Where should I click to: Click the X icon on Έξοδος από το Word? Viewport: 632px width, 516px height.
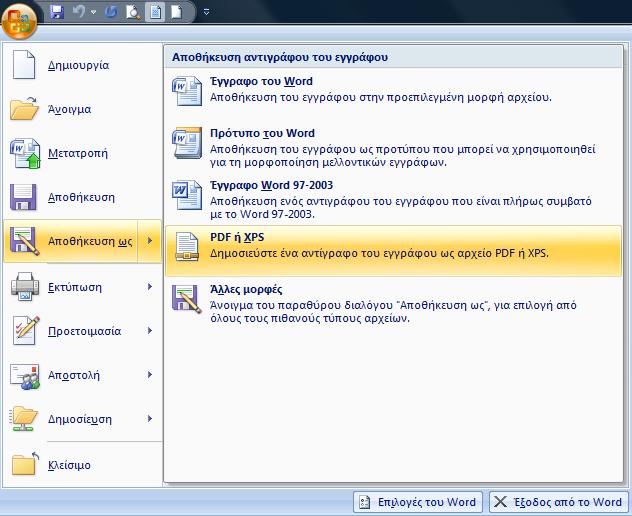[x=501, y=502]
